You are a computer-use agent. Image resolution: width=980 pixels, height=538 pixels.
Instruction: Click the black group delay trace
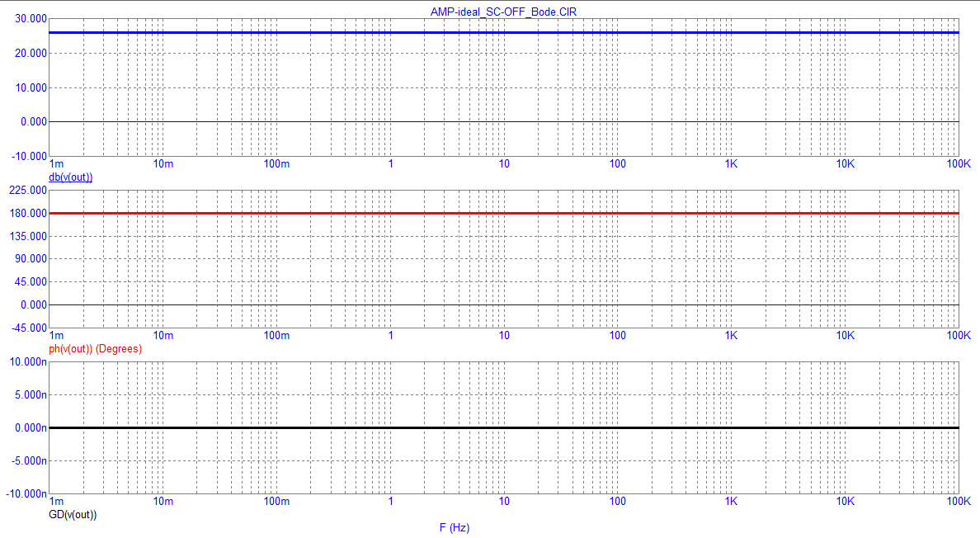pyautogui.click(x=504, y=428)
